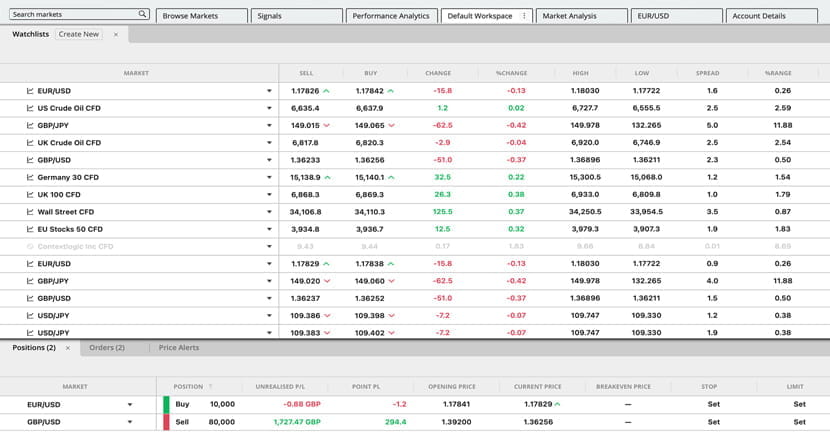Open chart icon for GBP/USD row selling 1.36237

pos(30,298)
